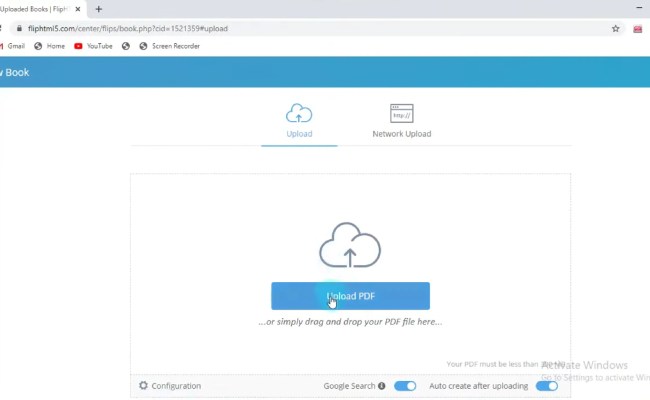Click the drag and drop PDF hint text
Image resolution: width=650 pixels, height=400 pixels.
tap(350, 322)
